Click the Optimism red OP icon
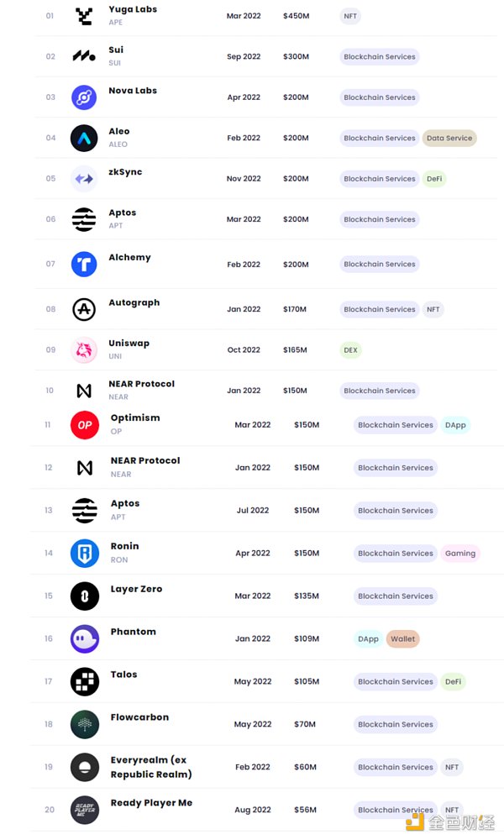The image size is (504, 840). click(85, 425)
